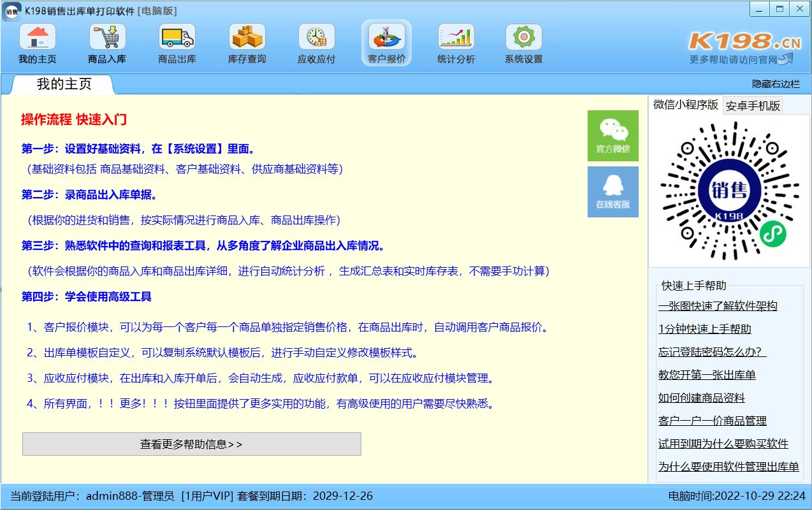Open 应收应付 clock icon

(316, 44)
